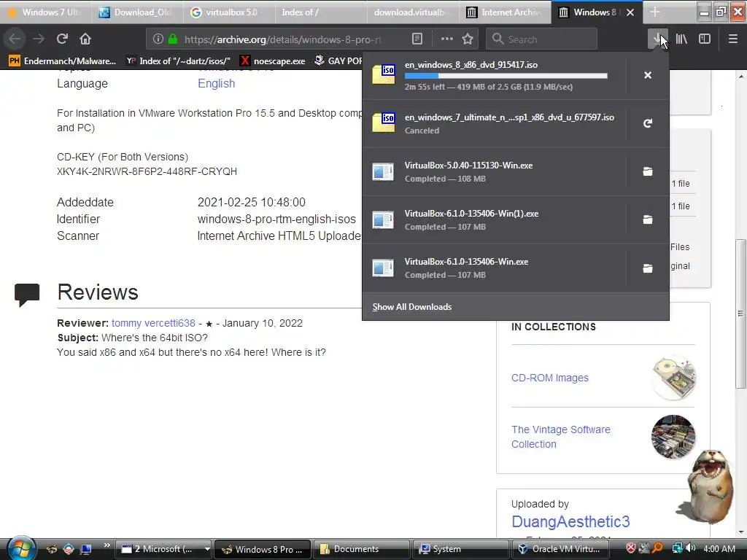
Task: Open the 2 Microsoft taskbar group dropdown
Action: click(207, 549)
